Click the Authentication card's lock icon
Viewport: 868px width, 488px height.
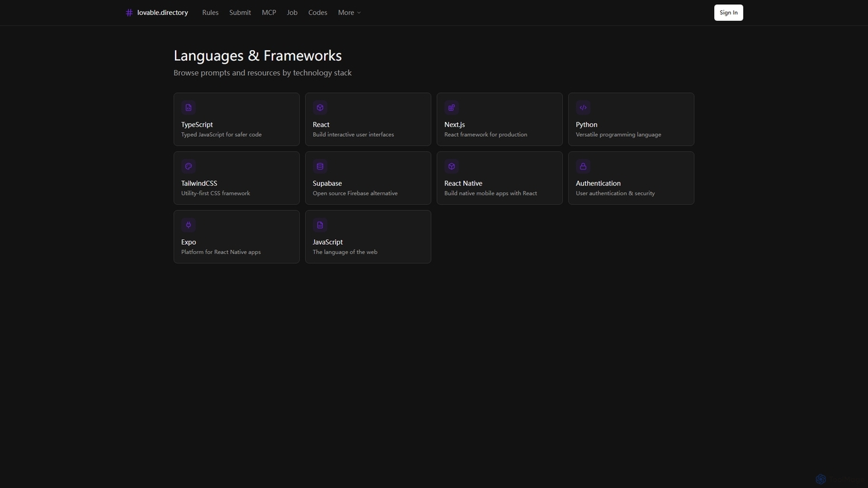(583, 166)
